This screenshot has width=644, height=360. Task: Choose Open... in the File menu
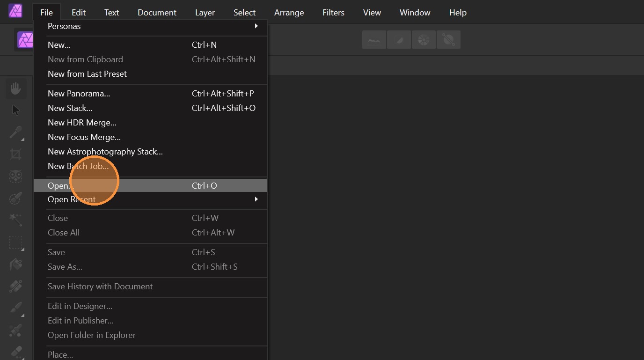pyautogui.click(x=151, y=185)
